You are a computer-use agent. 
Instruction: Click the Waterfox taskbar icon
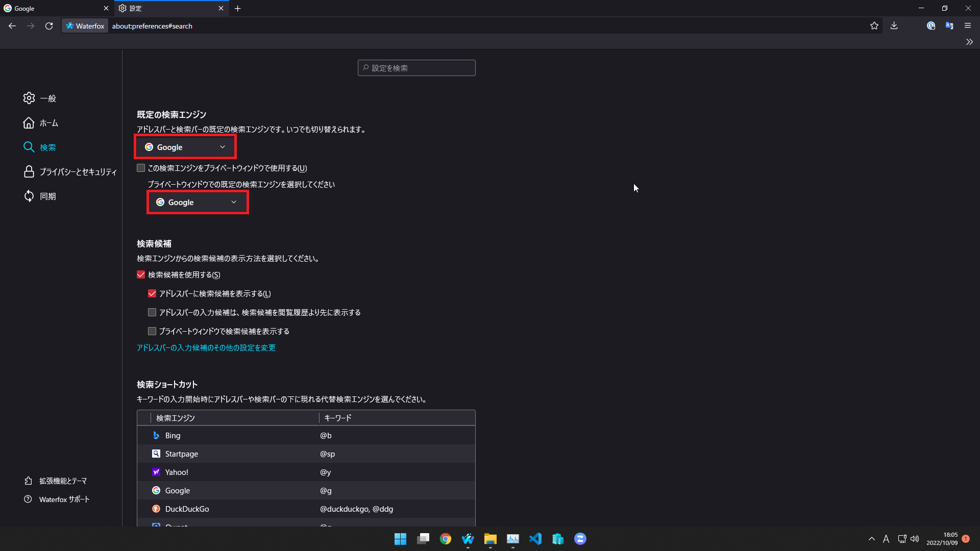click(x=468, y=539)
